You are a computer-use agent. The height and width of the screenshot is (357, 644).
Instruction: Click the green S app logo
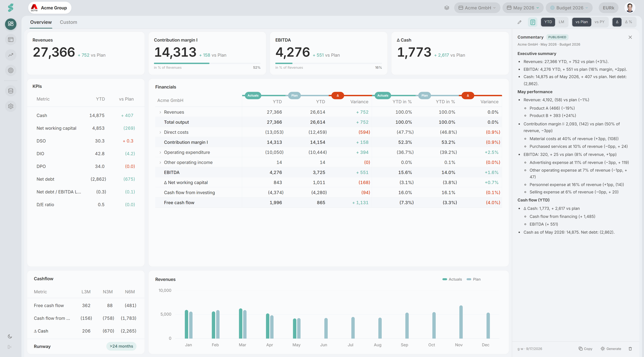click(11, 8)
